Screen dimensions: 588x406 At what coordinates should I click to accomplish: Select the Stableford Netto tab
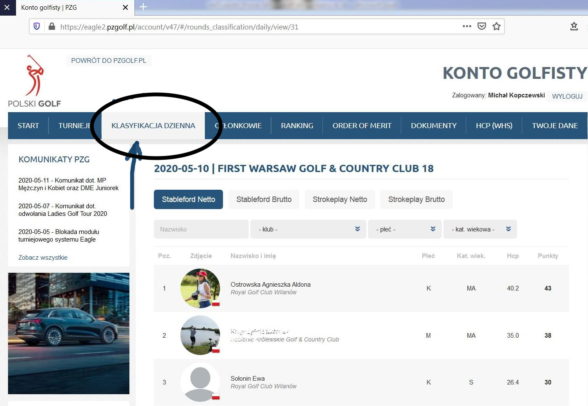pyautogui.click(x=188, y=199)
